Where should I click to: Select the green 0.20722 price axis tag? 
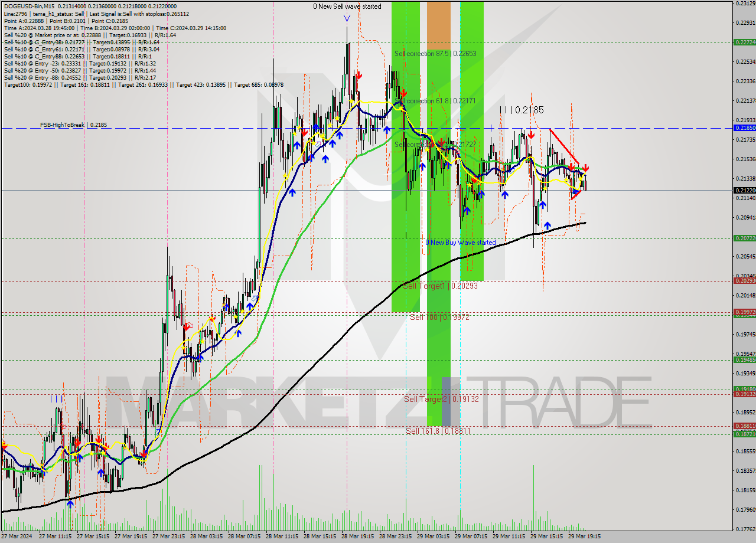(744, 238)
